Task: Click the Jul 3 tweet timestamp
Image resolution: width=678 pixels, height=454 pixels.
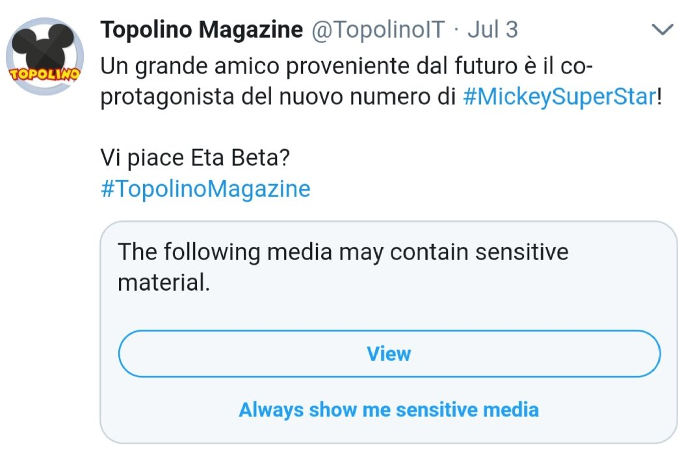Action: [x=493, y=29]
